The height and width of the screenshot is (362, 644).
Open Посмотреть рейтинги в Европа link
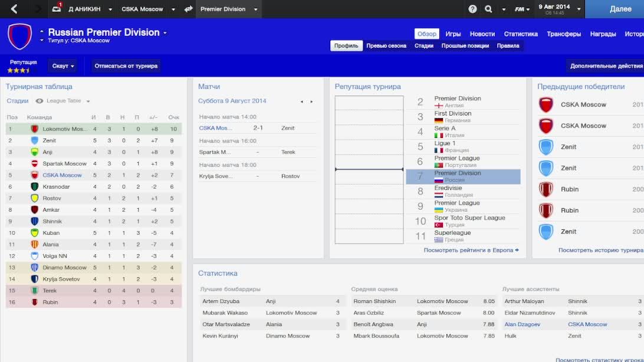(471, 250)
